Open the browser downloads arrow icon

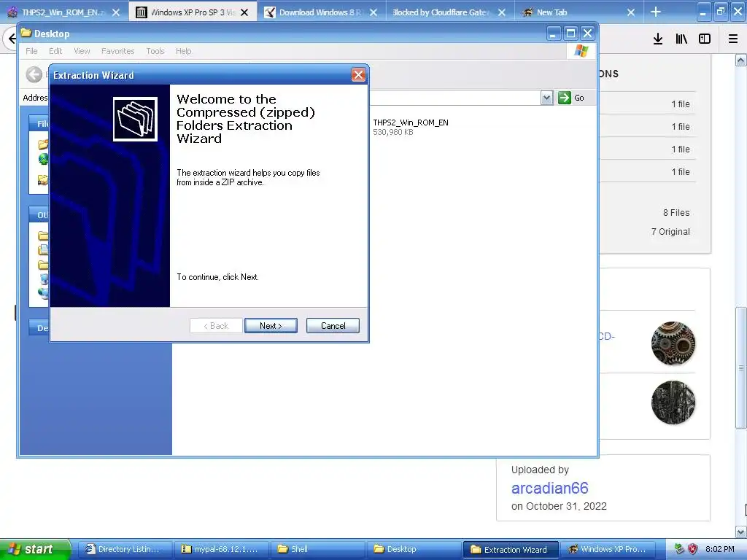tap(658, 39)
